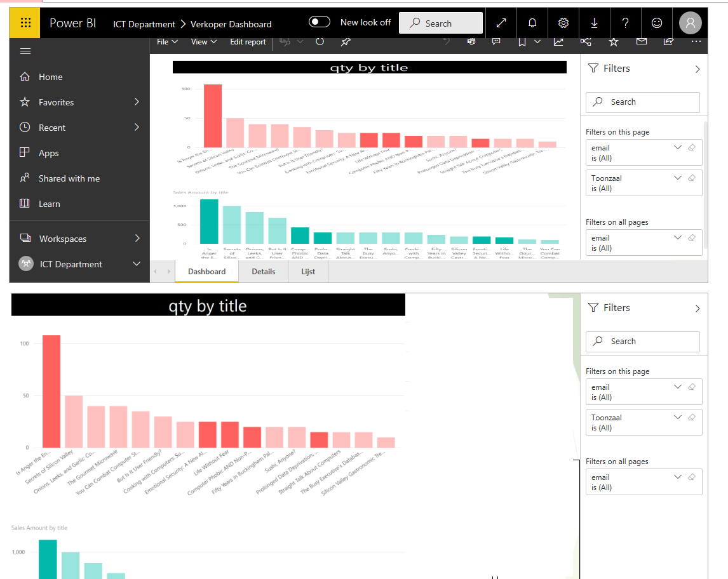The height and width of the screenshot is (579, 728).
Task: Expand Favorites flyout chevron
Action: 137,102
